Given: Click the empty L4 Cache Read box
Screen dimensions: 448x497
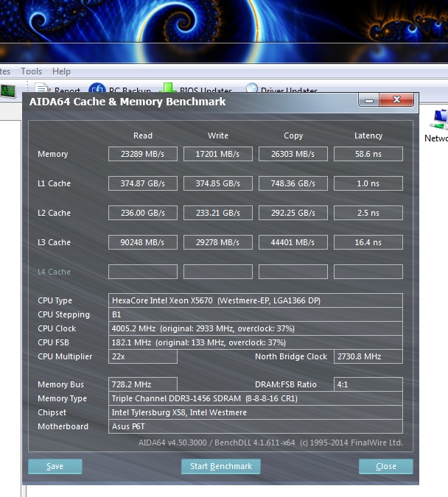Looking at the screenshot, I should (143, 272).
